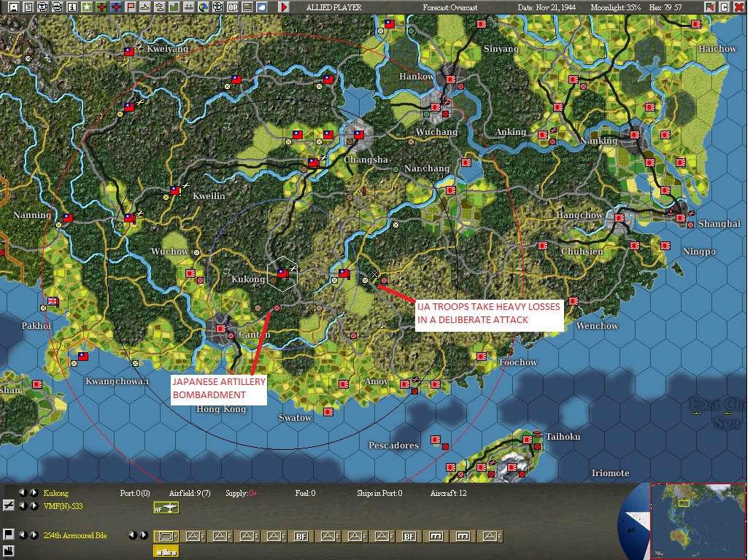Click the 'ALLIED PLAYER' label
The image size is (753, 560).
(x=333, y=7)
